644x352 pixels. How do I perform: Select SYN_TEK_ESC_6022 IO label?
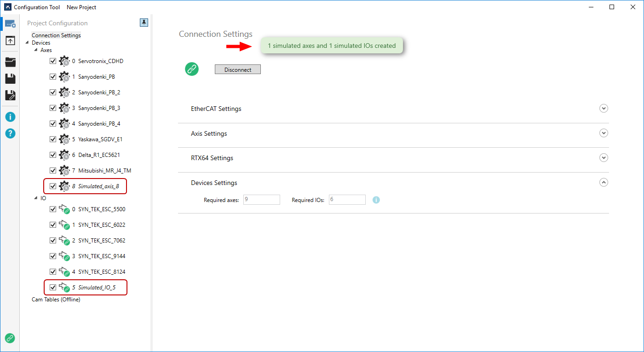[102, 225]
